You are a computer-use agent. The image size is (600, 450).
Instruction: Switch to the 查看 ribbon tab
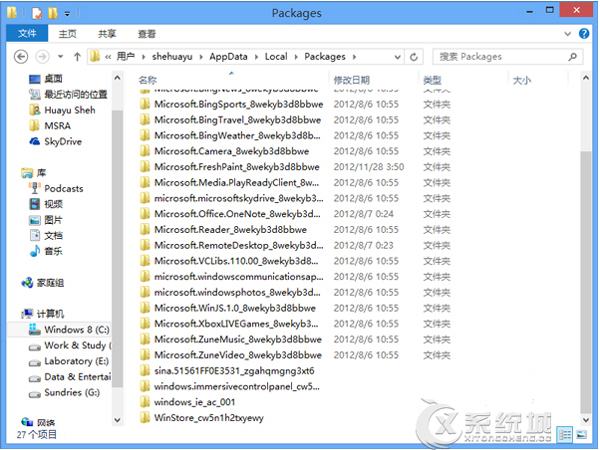click(147, 34)
